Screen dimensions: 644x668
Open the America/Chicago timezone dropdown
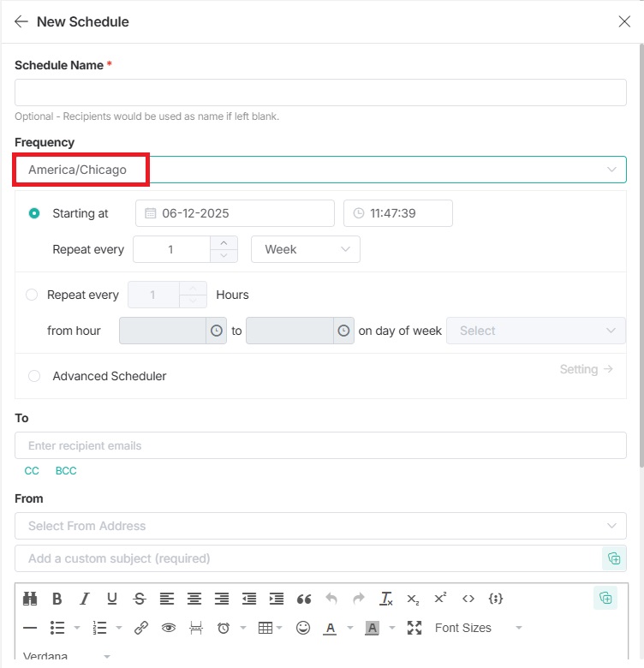pyautogui.click(x=320, y=170)
